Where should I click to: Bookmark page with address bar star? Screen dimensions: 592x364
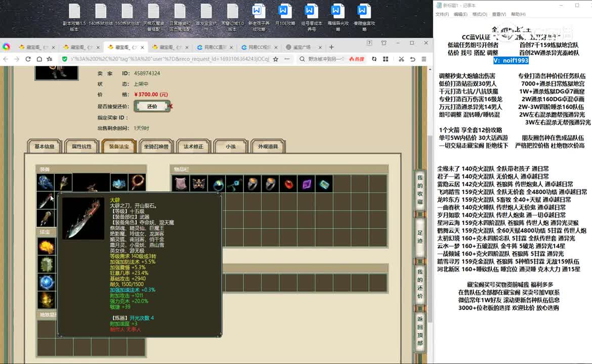coord(276,59)
